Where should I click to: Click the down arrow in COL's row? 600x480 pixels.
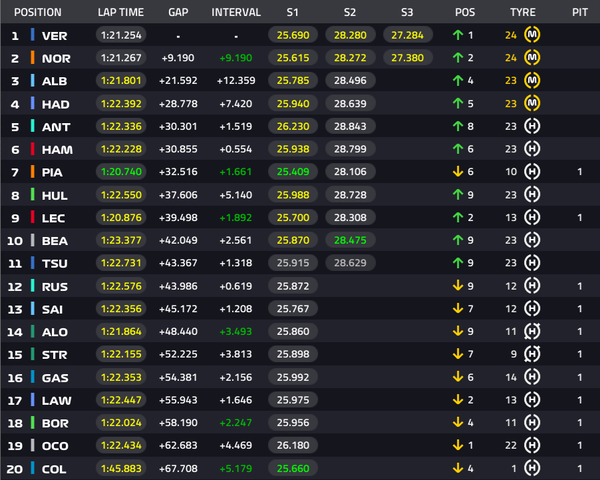pos(458,468)
